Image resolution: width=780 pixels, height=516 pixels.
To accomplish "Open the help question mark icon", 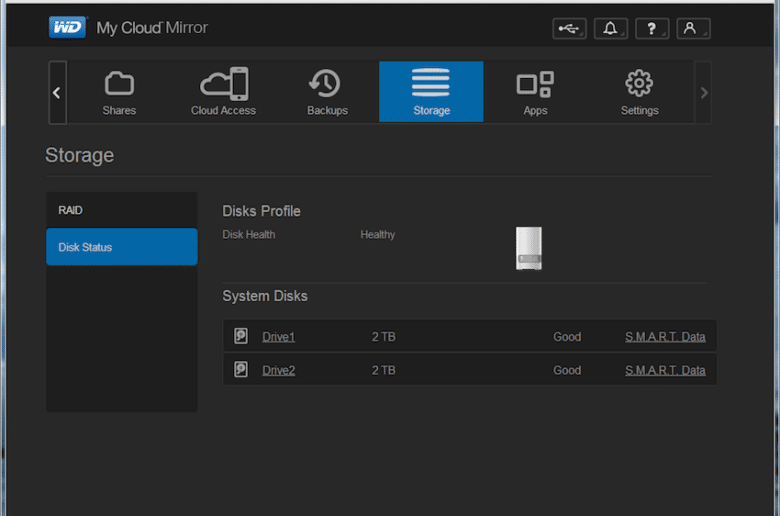I will pos(652,28).
